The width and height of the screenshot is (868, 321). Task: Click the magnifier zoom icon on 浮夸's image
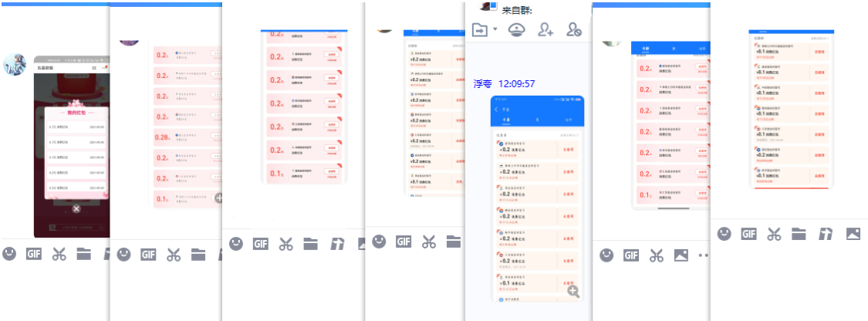(572, 291)
